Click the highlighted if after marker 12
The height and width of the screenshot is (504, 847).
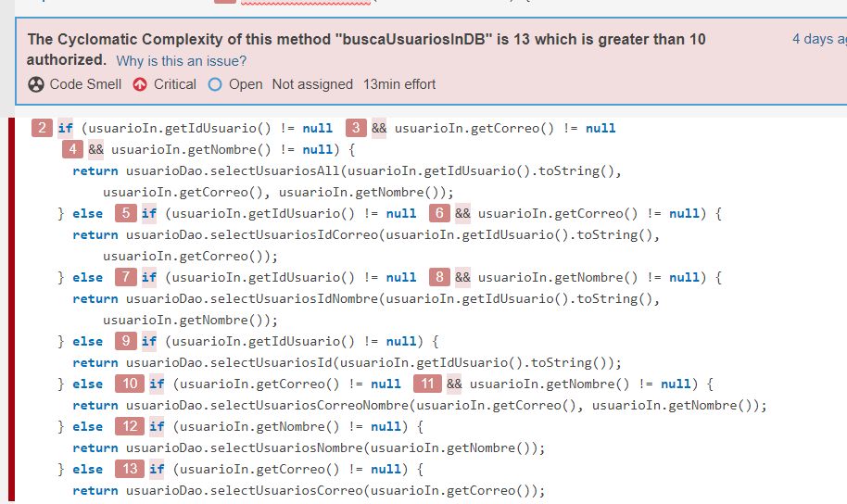click(157, 427)
